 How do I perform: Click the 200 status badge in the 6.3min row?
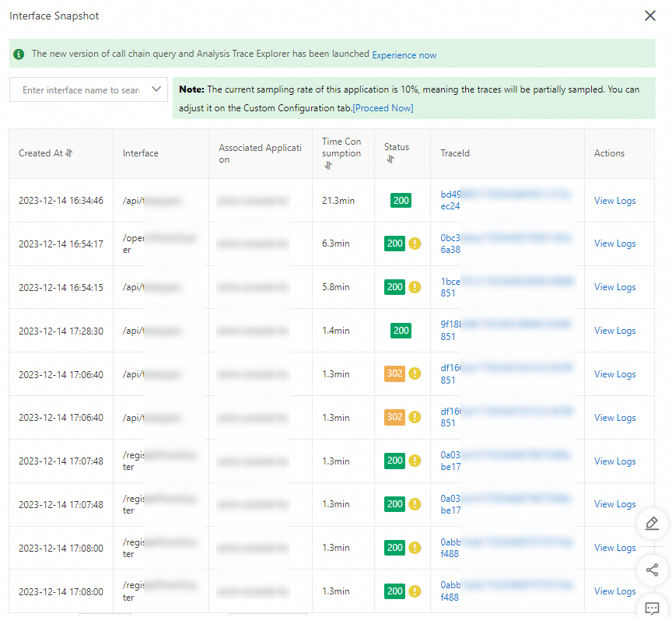click(394, 244)
